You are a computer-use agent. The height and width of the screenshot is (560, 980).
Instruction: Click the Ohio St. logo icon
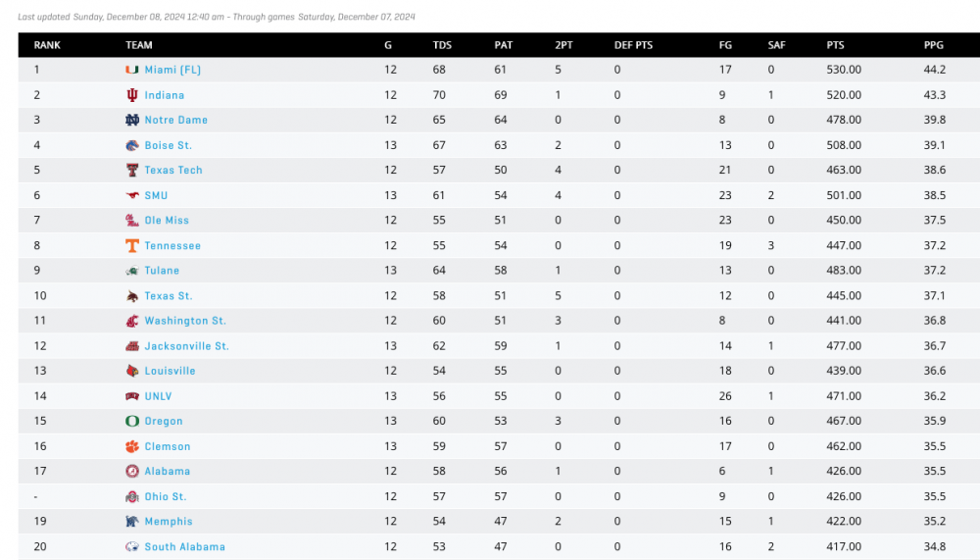(x=131, y=496)
